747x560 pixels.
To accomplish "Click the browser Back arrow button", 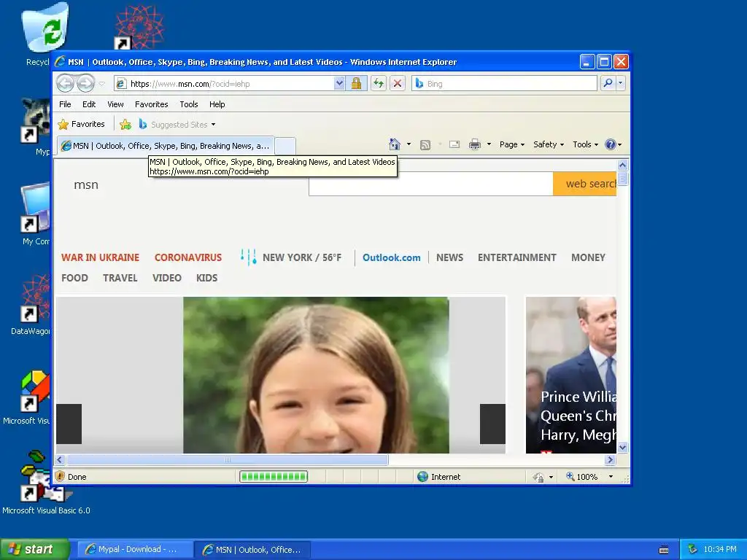I will coord(65,83).
